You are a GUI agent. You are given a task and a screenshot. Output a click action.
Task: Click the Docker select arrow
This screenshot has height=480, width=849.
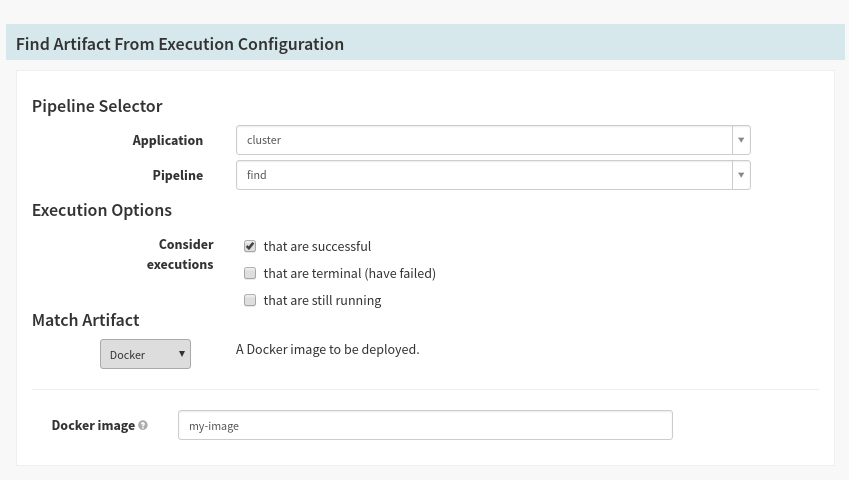[182, 354]
